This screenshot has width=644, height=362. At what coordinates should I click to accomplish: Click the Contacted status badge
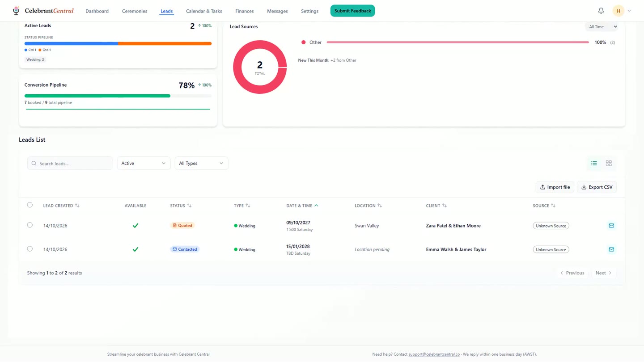click(x=185, y=249)
